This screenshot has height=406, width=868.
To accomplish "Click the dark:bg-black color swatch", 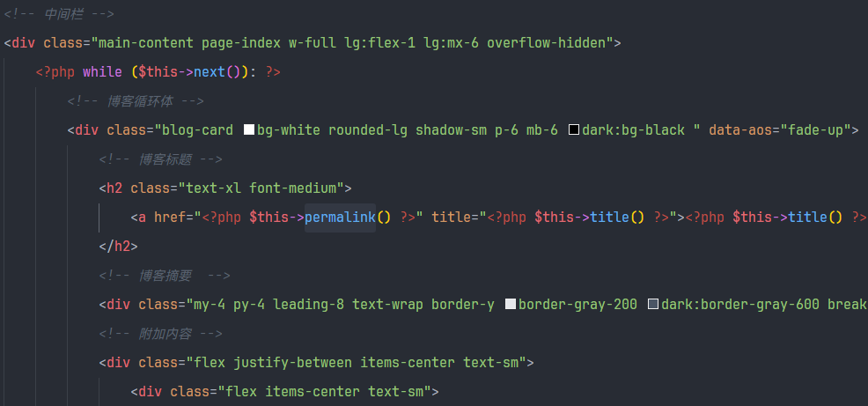I will coord(574,130).
